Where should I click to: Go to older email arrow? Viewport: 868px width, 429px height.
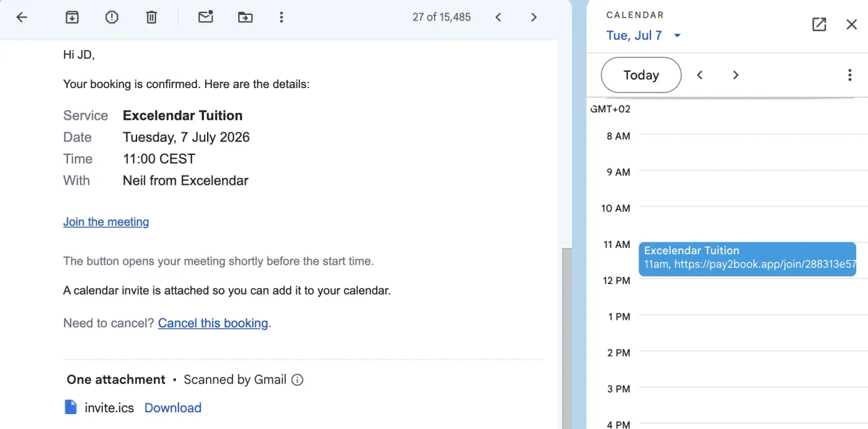pyautogui.click(x=534, y=17)
